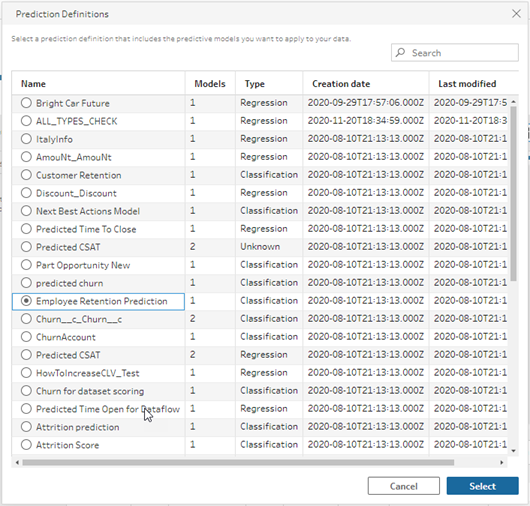
Task: Click the Models column header
Action: click(210, 83)
